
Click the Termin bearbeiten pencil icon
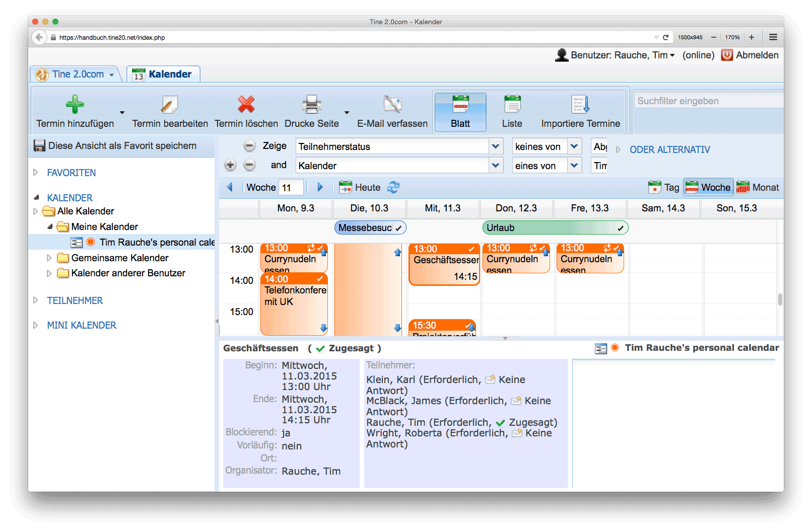click(169, 104)
